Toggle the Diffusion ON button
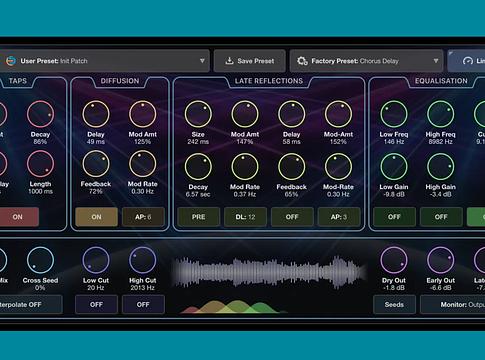The height and width of the screenshot is (360, 485). click(96, 217)
